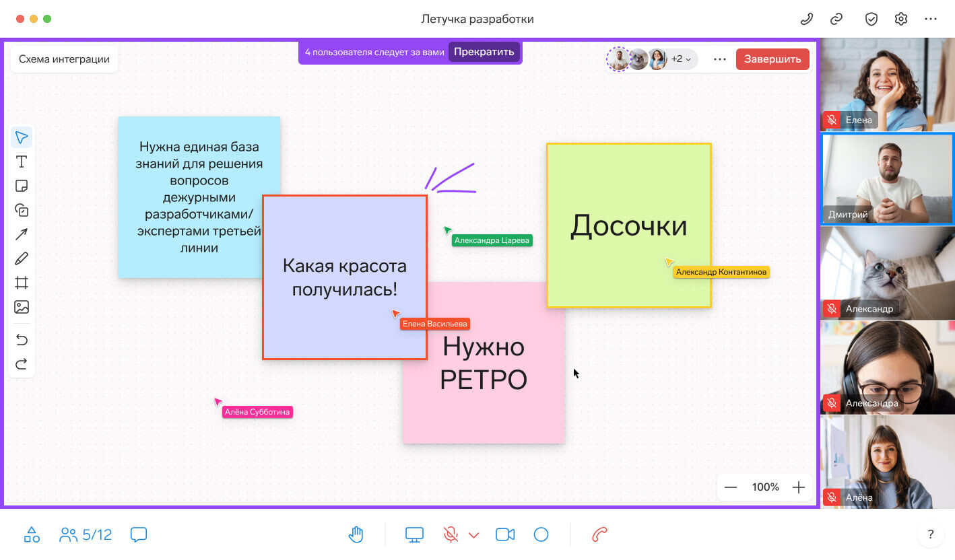Raise your hand
The image size is (955, 560).
coord(356,534)
